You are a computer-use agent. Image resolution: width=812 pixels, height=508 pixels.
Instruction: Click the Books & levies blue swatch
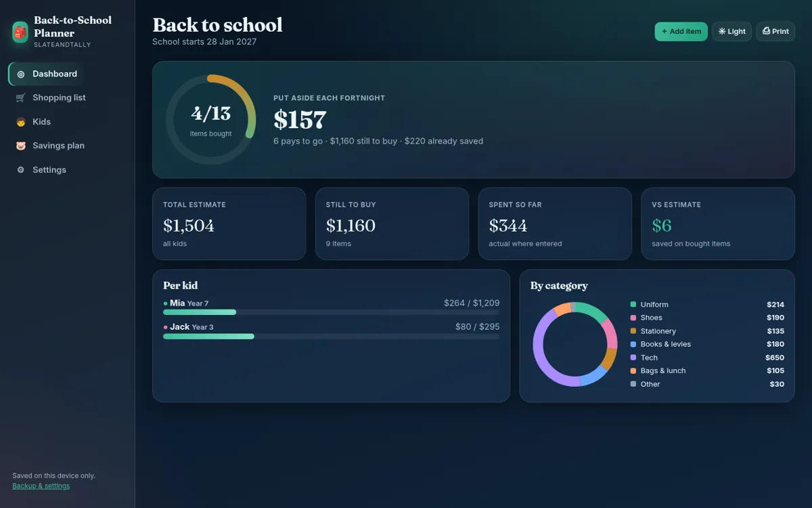point(633,344)
